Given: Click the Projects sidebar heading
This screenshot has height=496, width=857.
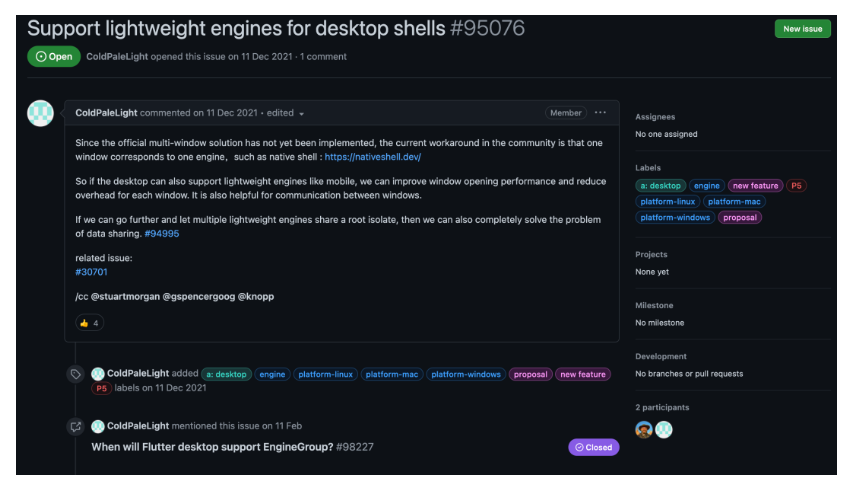Looking at the screenshot, I should [x=651, y=255].
